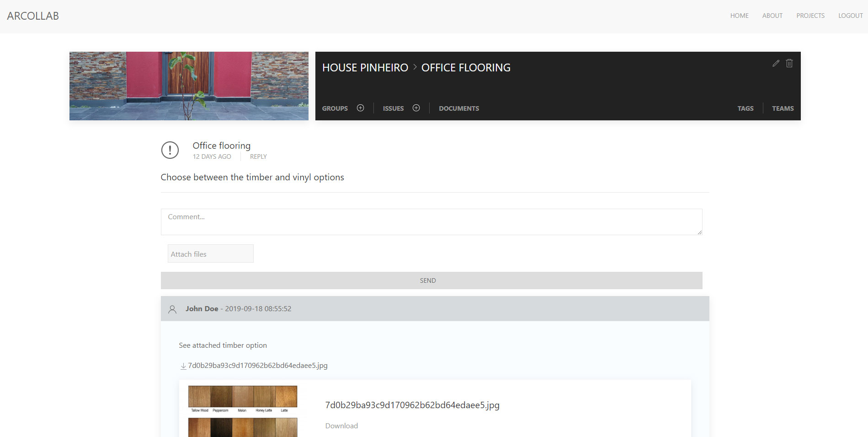This screenshot has width=868, height=437.
Task: Click the 7d0b29ba93c9d170962b62bd64edaee5.jpg download link
Action: [258, 366]
